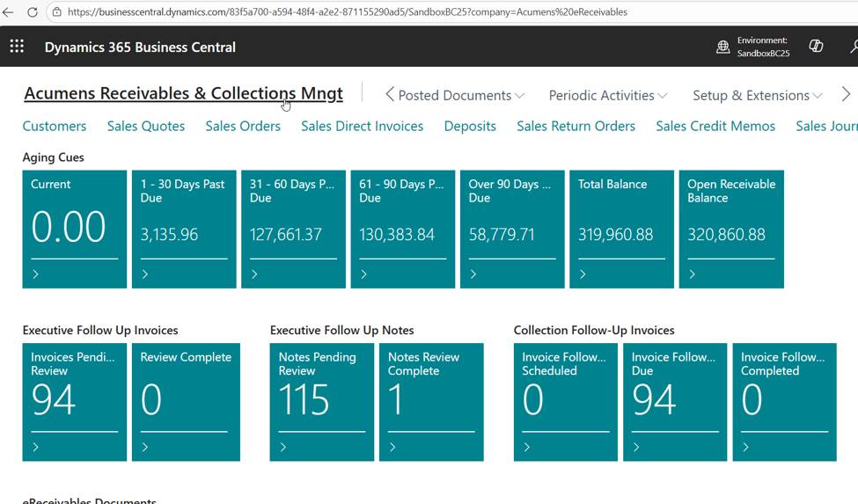The width and height of the screenshot is (858, 504).
Task: Expand the Setup & Extensions menu
Action: pyautogui.click(x=758, y=96)
